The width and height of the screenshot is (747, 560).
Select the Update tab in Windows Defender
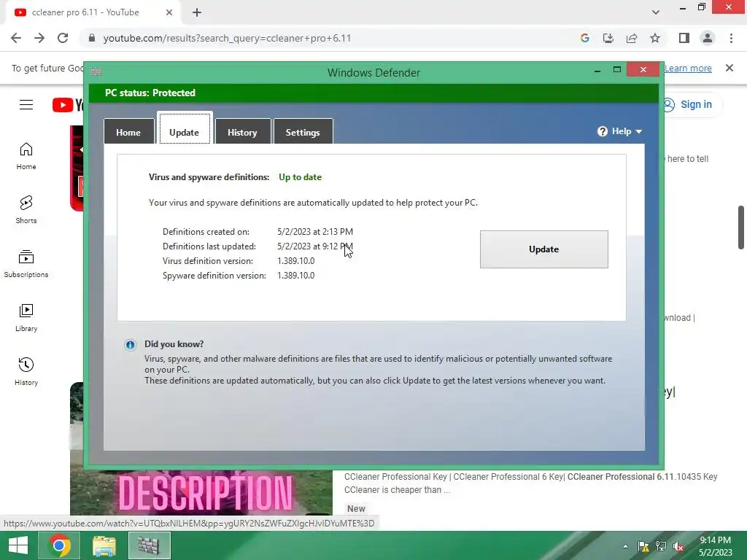(x=185, y=130)
